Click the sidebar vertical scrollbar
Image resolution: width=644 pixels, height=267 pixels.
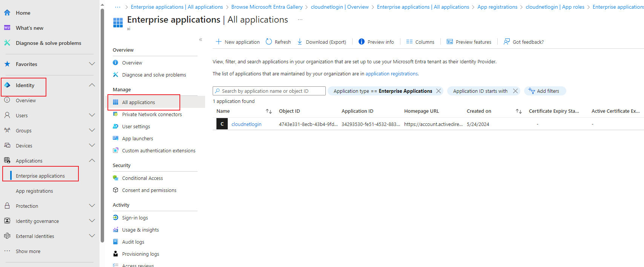tap(102, 126)
